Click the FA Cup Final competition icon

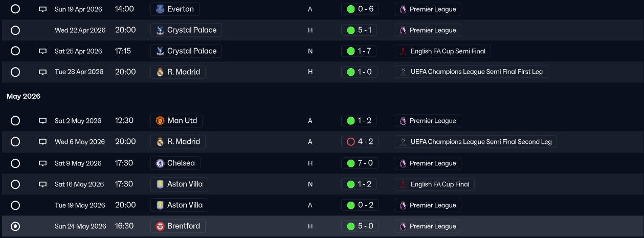(x=403, y=184)
